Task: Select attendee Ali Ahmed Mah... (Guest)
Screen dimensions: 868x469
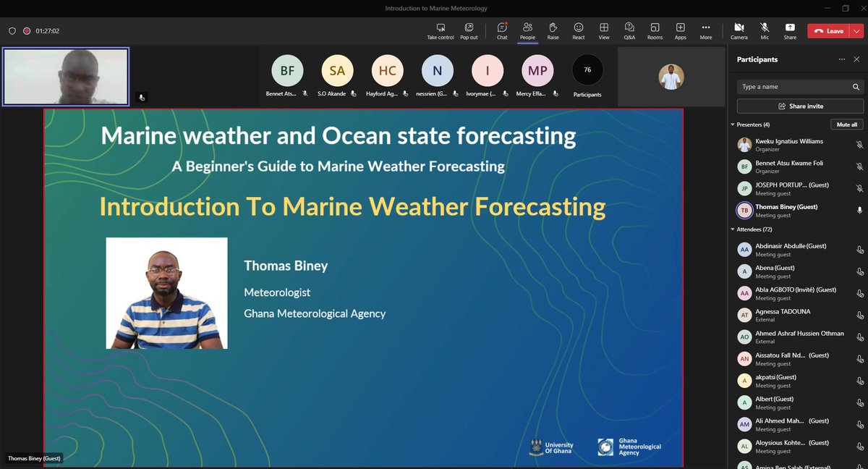Action: click(800, 424)
